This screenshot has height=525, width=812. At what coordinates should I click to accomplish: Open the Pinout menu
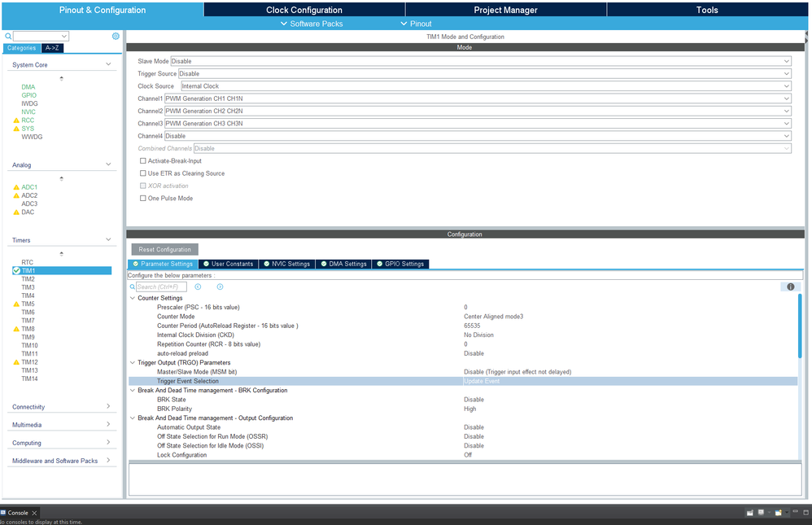tap(417, 24)
